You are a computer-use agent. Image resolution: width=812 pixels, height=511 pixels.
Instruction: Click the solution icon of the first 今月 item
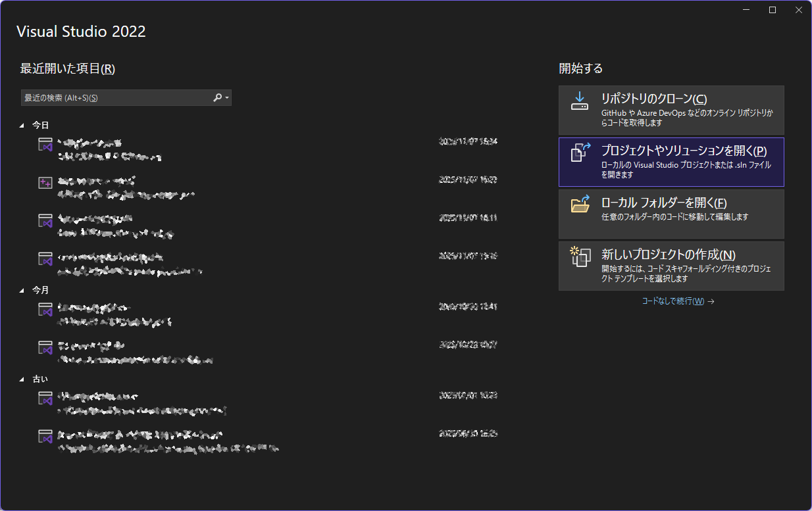[45, 310]
